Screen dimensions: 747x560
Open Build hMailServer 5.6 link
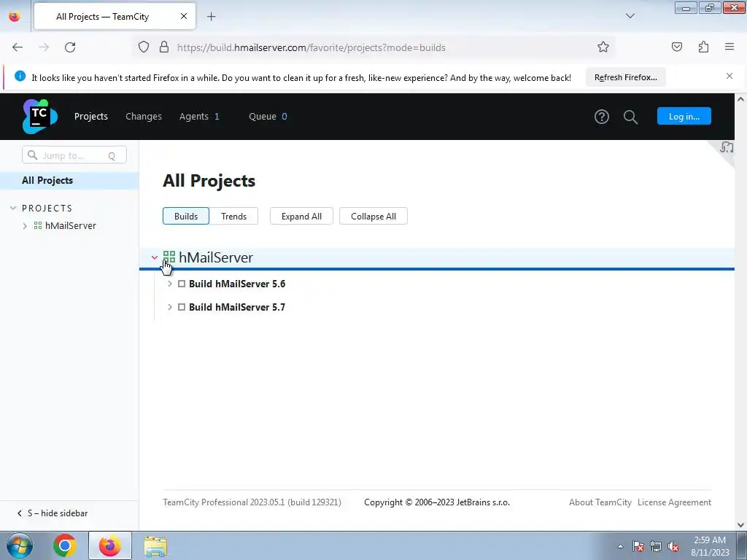(x=237, y=284)
